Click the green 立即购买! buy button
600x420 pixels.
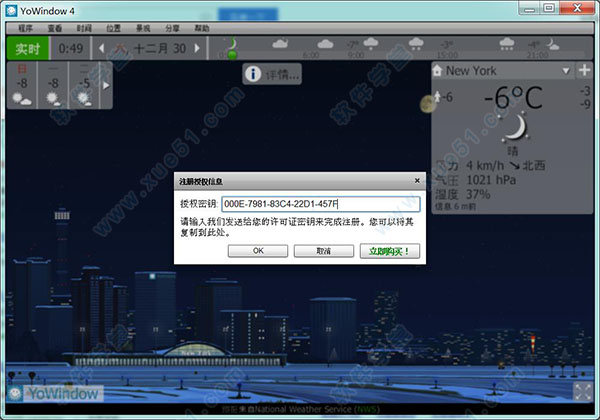[x=390, y=251]
